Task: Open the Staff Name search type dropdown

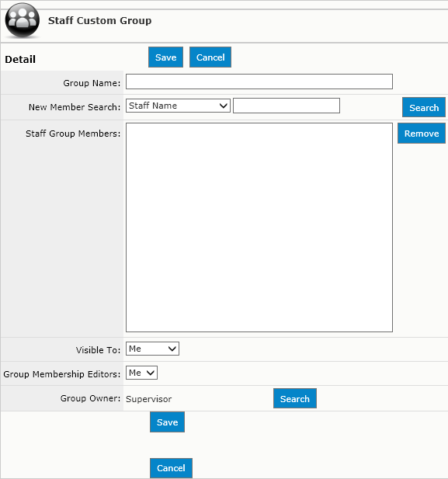Action: click(x=178, y=106)
